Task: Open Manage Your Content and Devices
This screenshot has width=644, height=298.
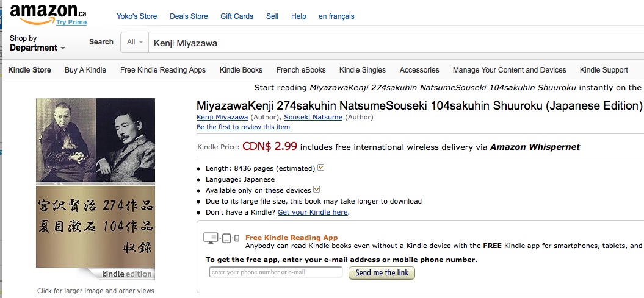Action: point(509,70)
